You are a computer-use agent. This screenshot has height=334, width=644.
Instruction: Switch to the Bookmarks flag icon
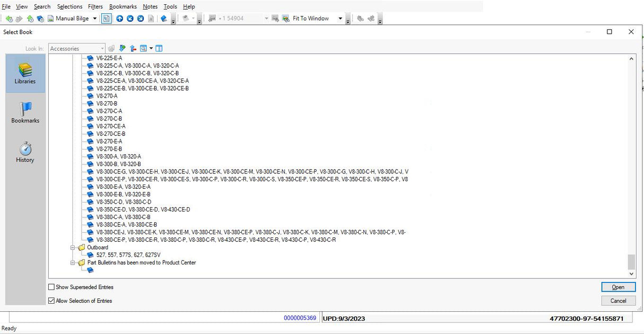(x=25, y=112)
